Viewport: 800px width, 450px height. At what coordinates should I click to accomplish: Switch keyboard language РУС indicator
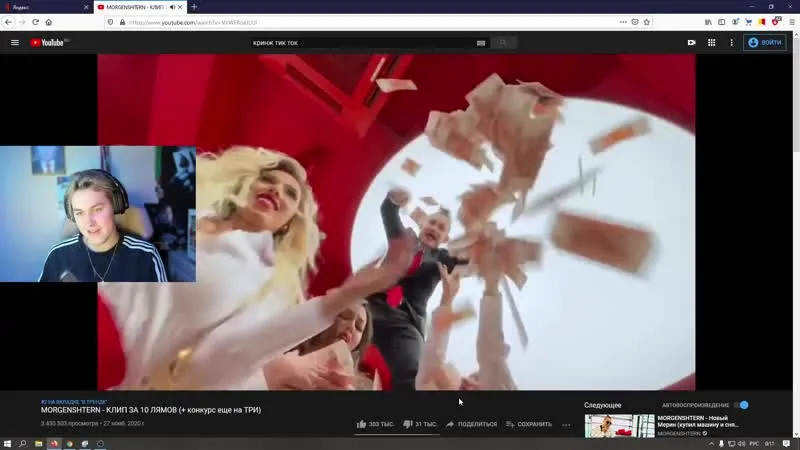754,444
